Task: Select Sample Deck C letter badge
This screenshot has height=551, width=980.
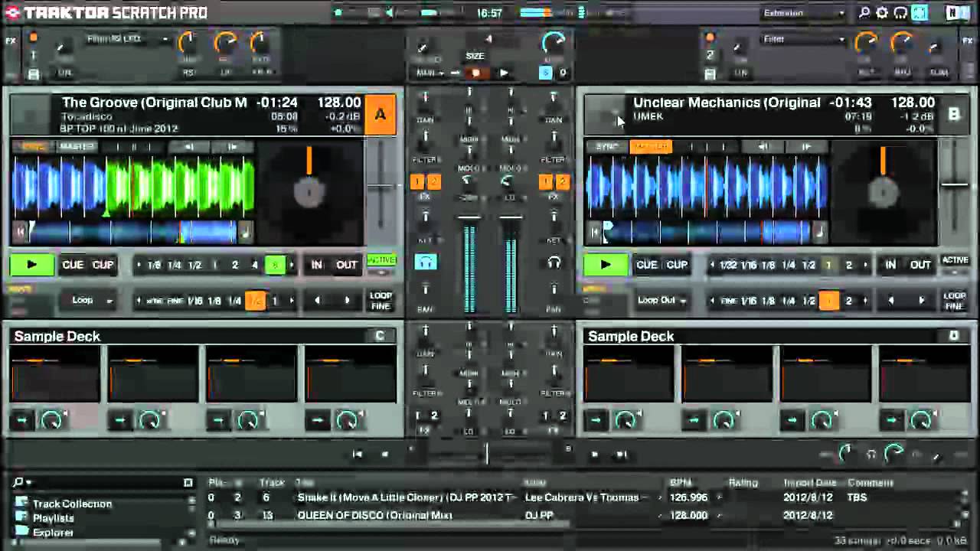Action: [380, 336]
